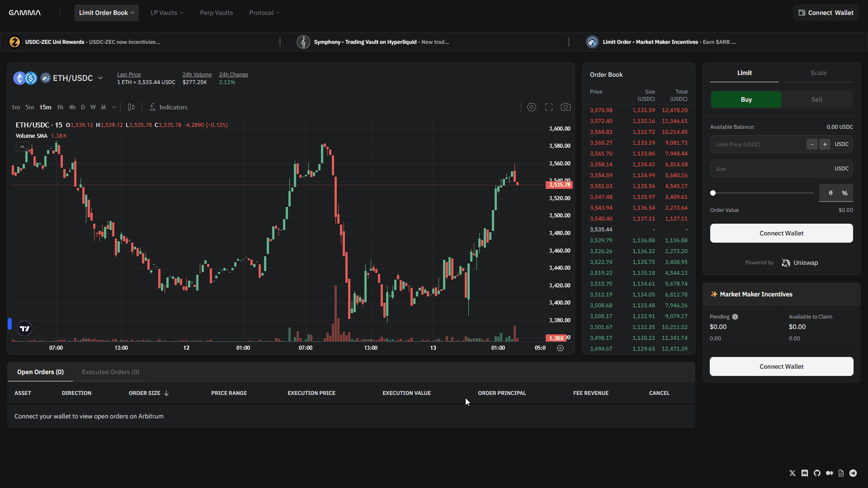The height and width of the screenshot is (488, 868).
Task: Select the Perp Vaults menu item
Action: [216, 13]
